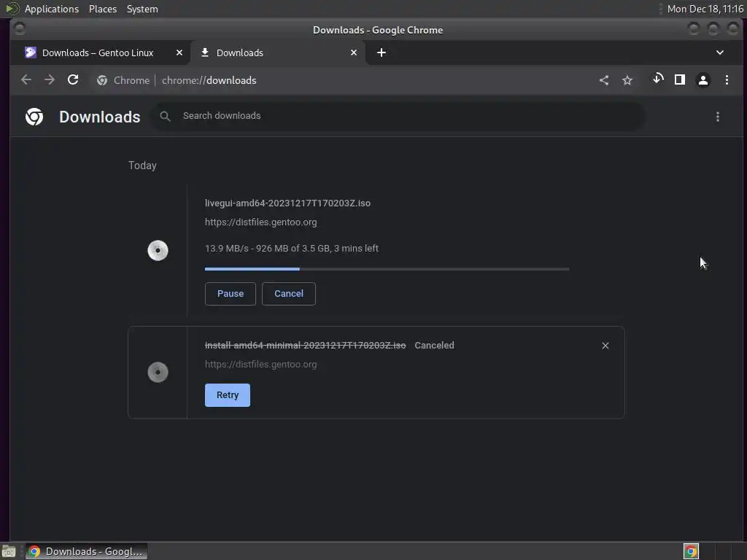Image resolution: width=747 pixels, height=560 pixels.
Task: Open the livegui-amd64 ISO file name link
Action: coord(287,203)
